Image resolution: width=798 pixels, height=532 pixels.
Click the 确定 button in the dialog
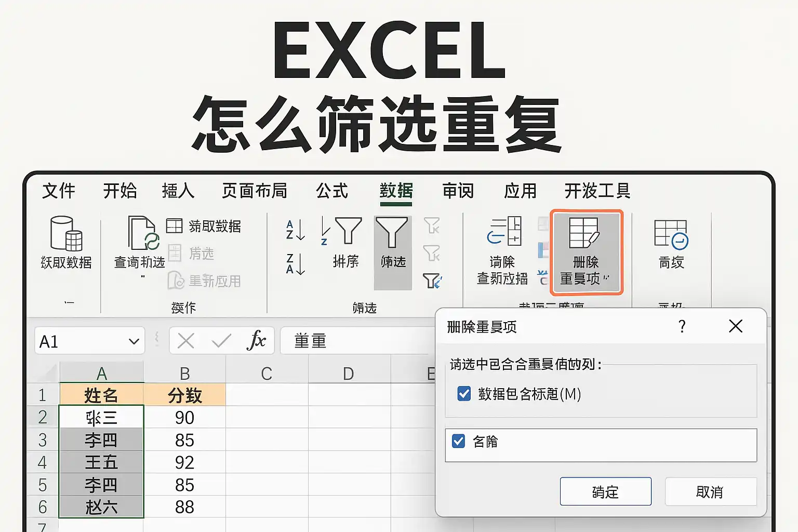[606, 491]
